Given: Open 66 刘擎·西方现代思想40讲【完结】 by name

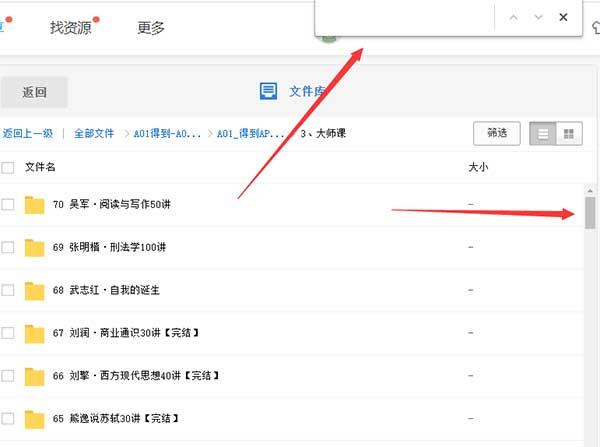Looking at the screenshot, I should [x=136, y=376].
